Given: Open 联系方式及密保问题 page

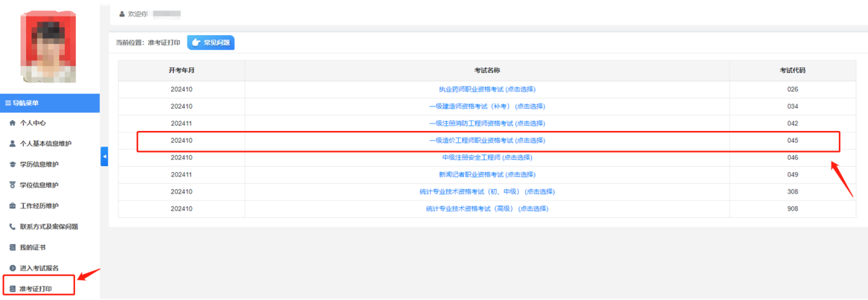Looking at the screenshot, I should click(50, 226).
